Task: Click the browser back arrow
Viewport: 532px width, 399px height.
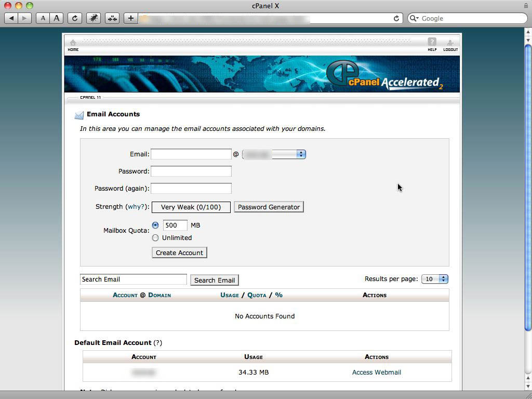Action: coord(11,18)
